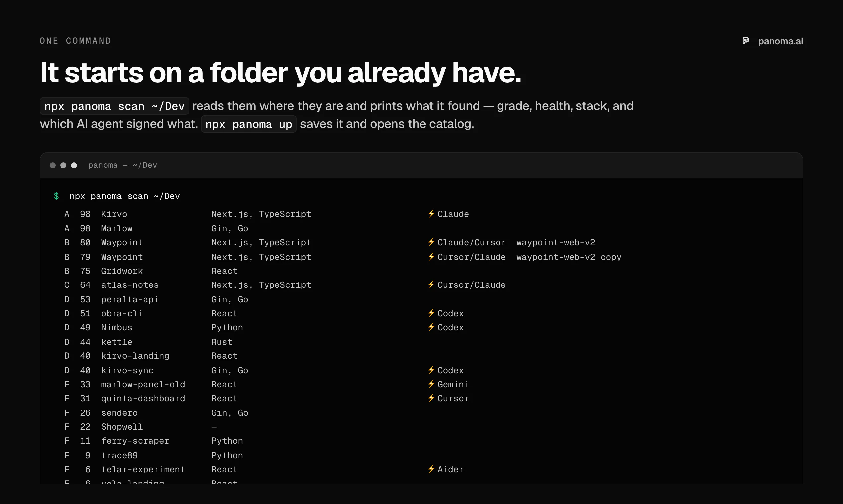Image resolution: width=843 pixels, height=504 pixels.
Task: Select the sendero entry
Action: [x=119, y=413]
